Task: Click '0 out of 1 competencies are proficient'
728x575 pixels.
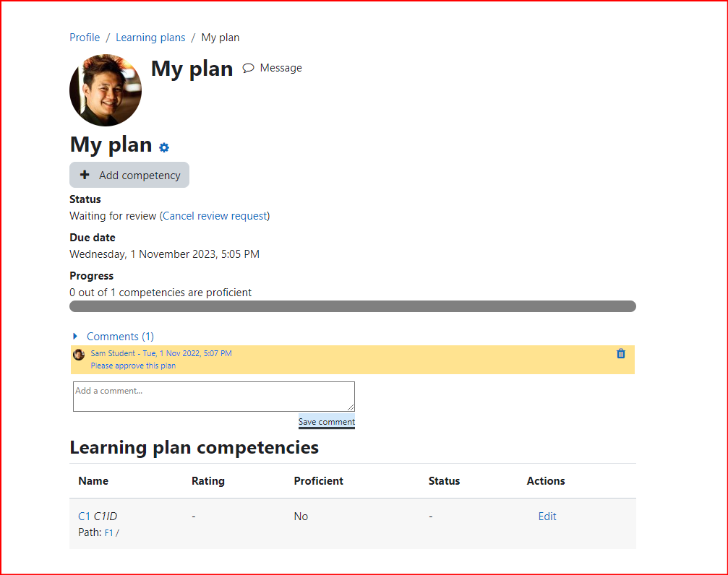Action: pyautogui.click(x=160, y=293)
